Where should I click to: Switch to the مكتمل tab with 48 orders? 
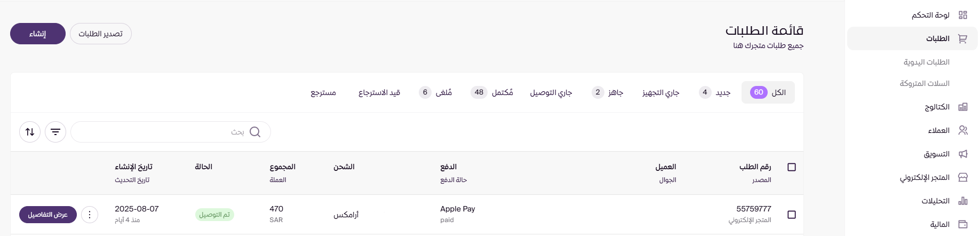pos(492,92)
